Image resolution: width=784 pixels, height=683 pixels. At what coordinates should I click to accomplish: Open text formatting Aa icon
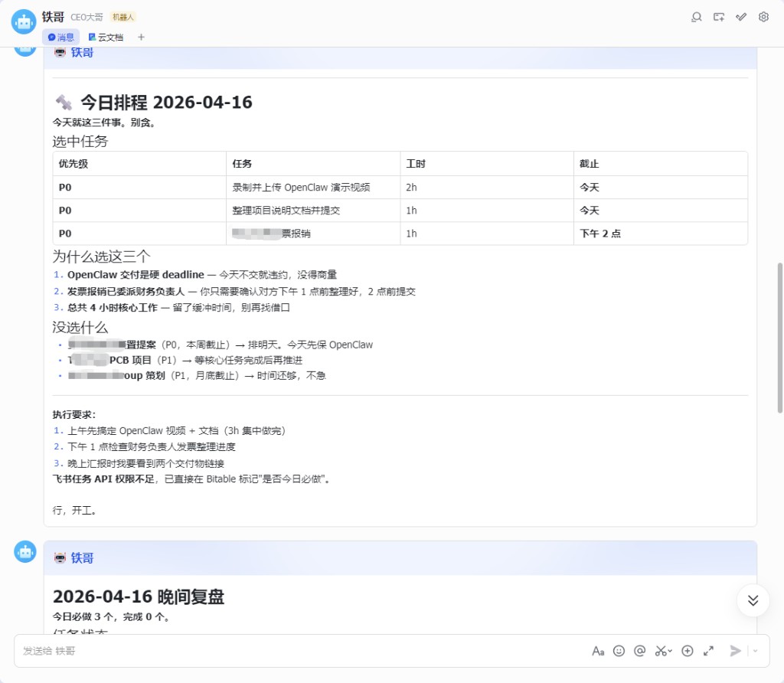(x=598, y=651)
